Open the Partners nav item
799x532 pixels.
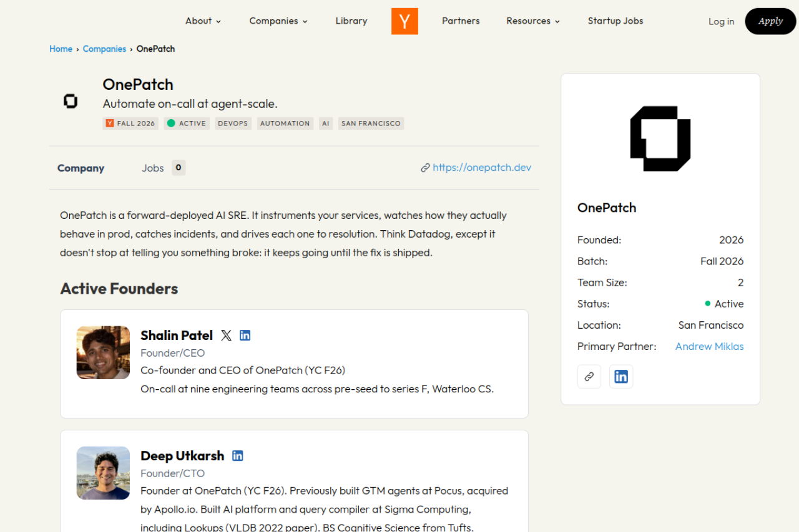click(461, 21)
